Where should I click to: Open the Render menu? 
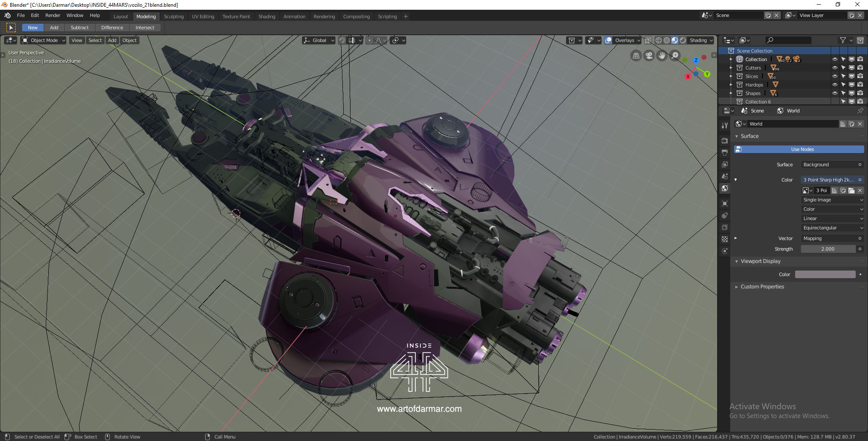[53, 15]
